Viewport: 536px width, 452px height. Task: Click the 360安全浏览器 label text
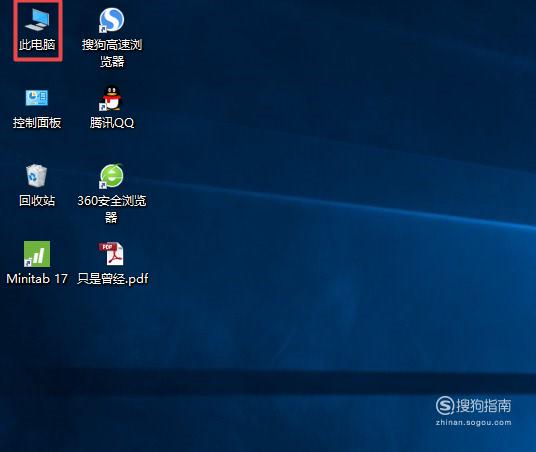[112, 209]
